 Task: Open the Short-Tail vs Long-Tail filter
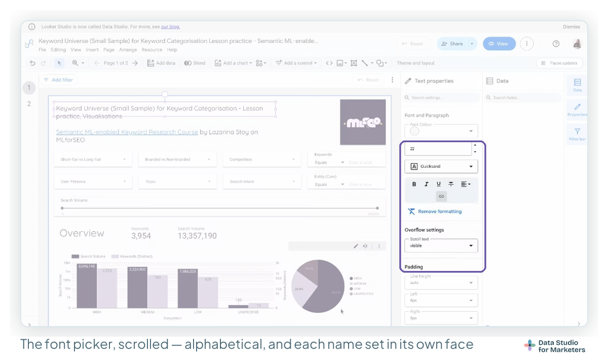(x=93, y=159)
